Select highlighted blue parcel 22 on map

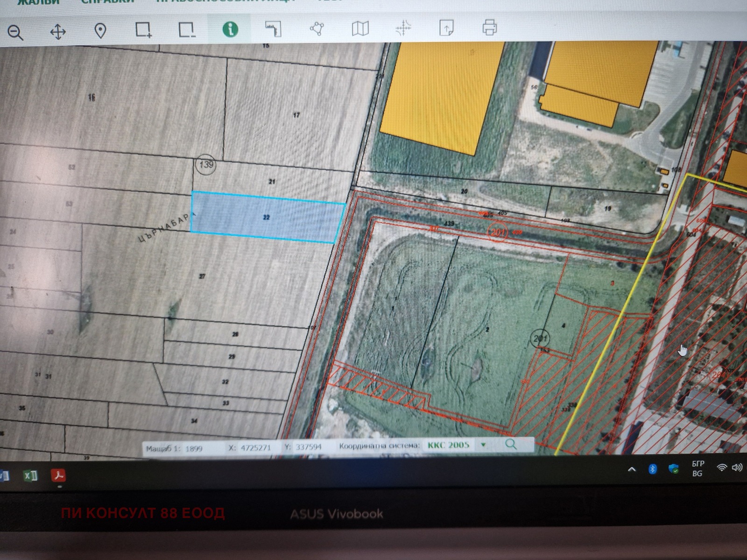point(267,217)
